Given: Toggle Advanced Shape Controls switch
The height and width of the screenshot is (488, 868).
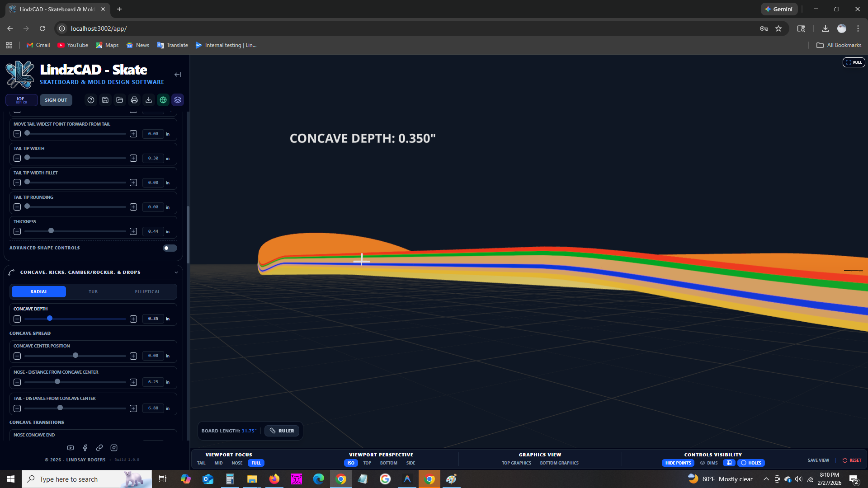Looking at the screenshot, I should [170, 248].
